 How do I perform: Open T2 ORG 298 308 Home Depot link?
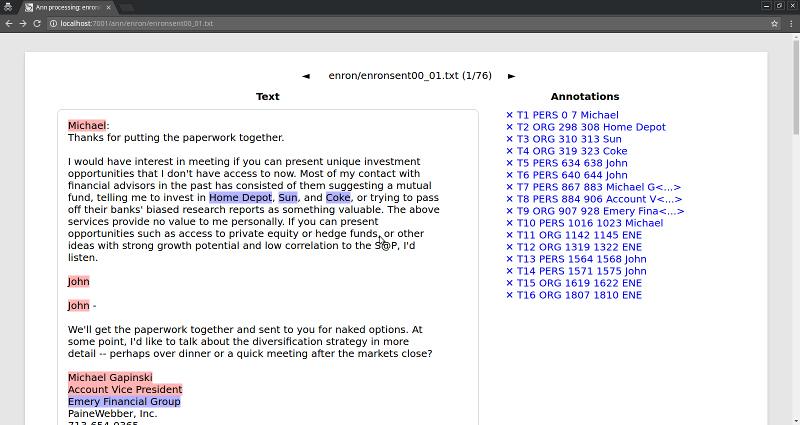tap(591, 127)
